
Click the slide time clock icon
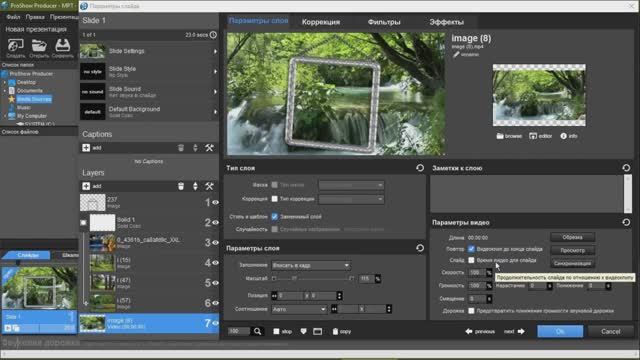(x=213, y=35)
